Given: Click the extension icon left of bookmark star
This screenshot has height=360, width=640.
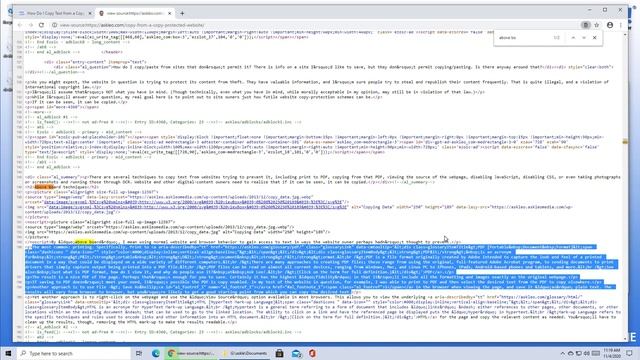Looking at the screenshot, I should tap(585, 25).
